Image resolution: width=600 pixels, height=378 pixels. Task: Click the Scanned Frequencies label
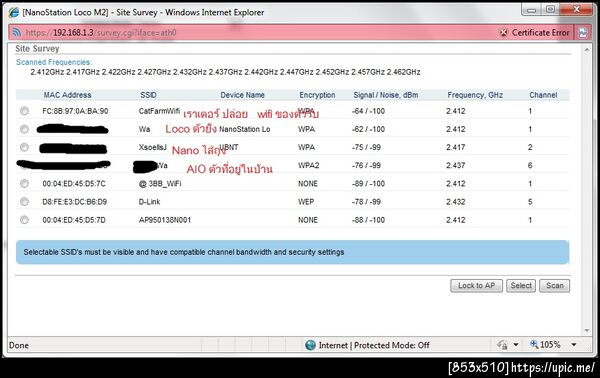(x=54, y=62)
